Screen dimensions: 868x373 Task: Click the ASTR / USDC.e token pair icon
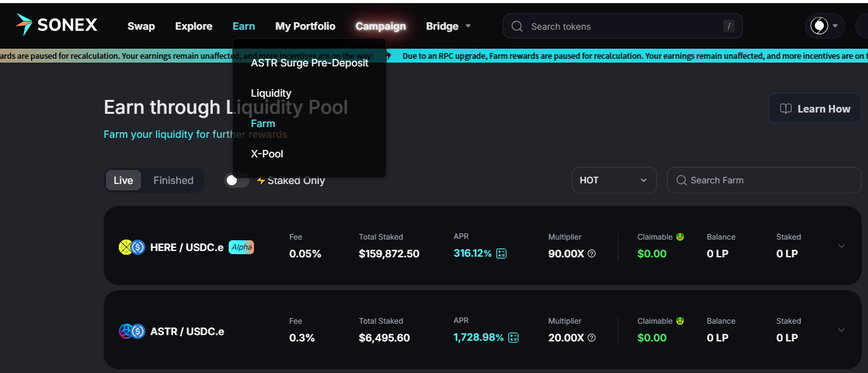coord(132,331)
